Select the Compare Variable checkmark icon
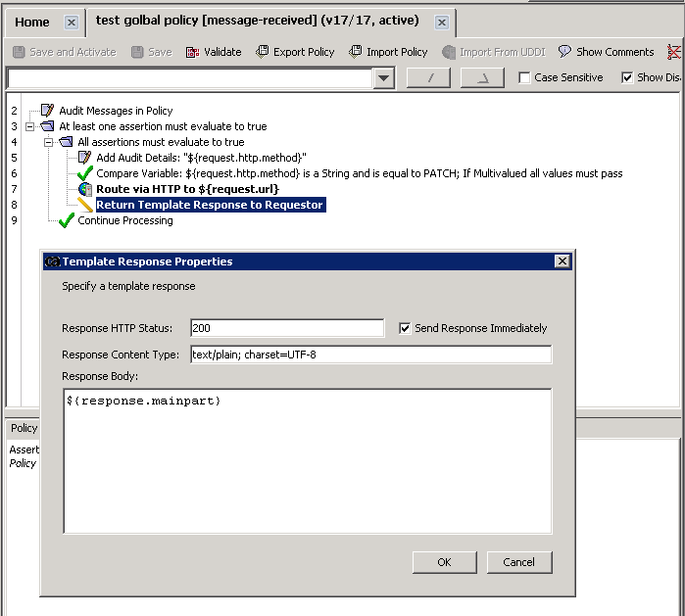Screen dimensions: 685x616 point(84,173)
